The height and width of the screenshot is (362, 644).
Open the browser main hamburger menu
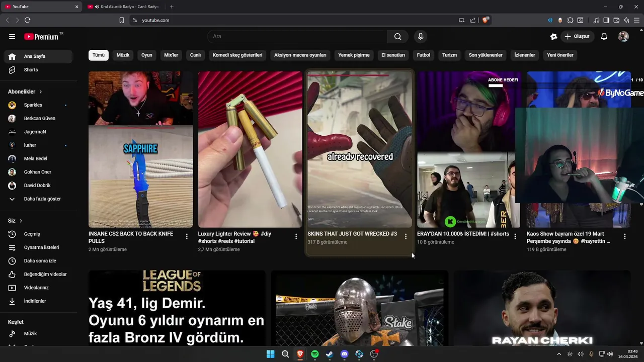[x=636, y=20]
